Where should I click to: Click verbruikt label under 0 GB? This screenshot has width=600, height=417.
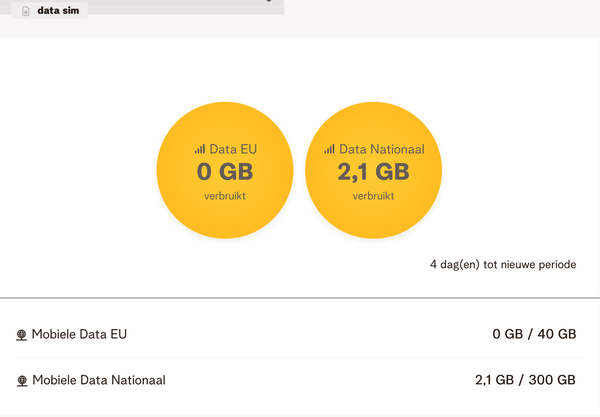pyautogui.click(x=225, y=196)
